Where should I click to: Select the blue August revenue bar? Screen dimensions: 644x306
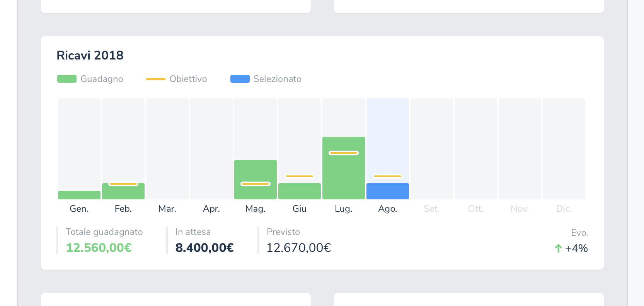coord(387,191)
